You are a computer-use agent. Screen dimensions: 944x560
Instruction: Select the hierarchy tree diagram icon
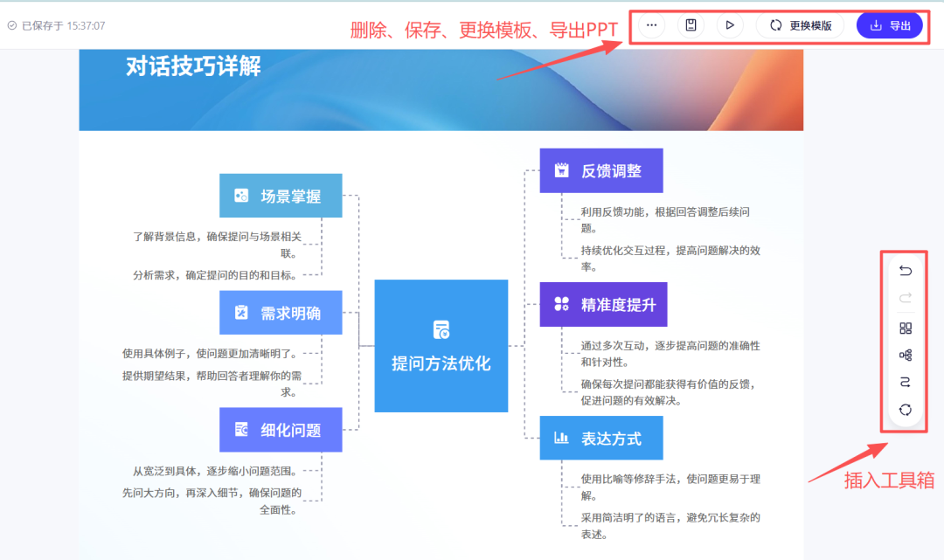[x=906, y=355]
